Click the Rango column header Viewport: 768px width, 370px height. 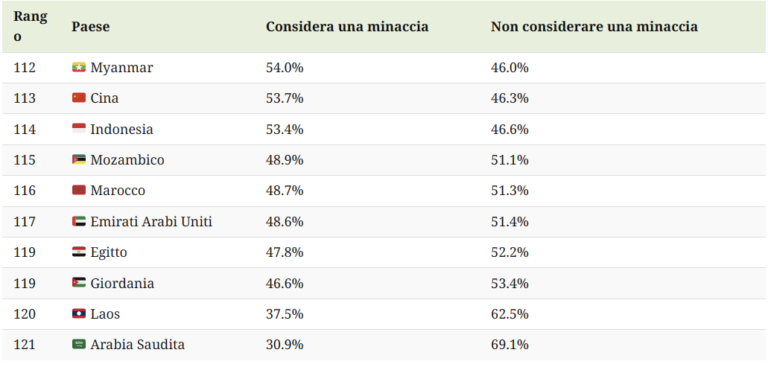pos(30,26)
